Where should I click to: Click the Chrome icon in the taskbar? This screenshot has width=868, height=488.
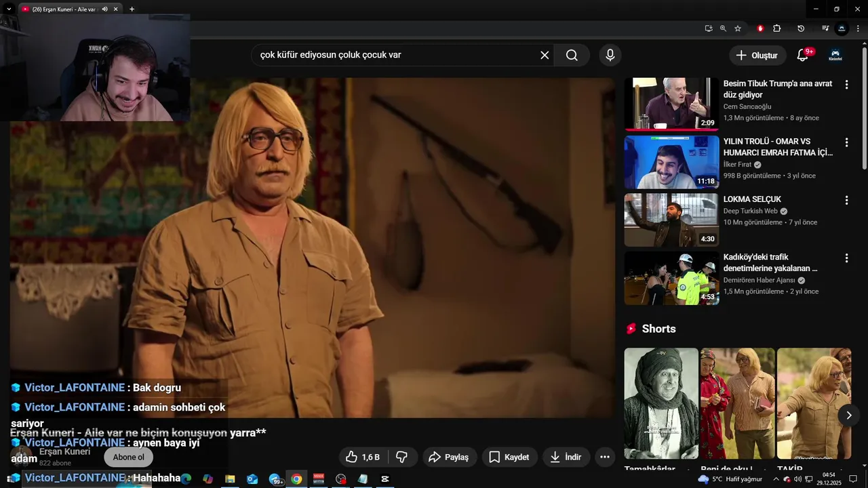click(296, 479)
